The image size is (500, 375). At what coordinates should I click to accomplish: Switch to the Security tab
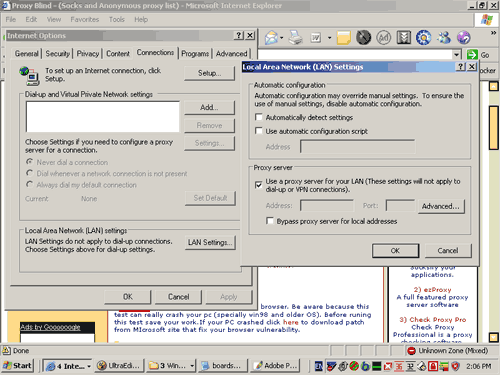click(58, 53)
